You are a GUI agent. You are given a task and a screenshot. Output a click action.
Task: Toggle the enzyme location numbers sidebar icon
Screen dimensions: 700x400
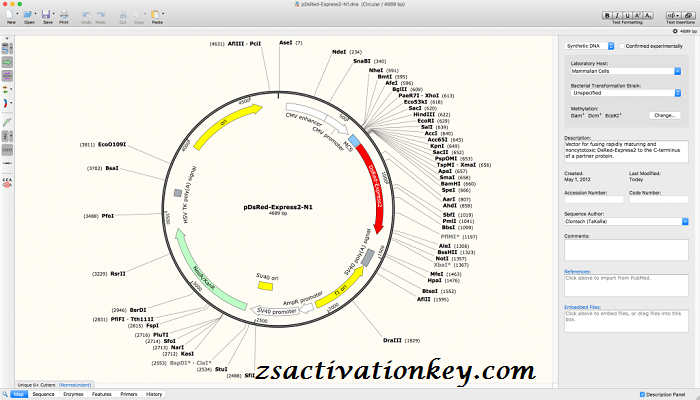[7, 150]
